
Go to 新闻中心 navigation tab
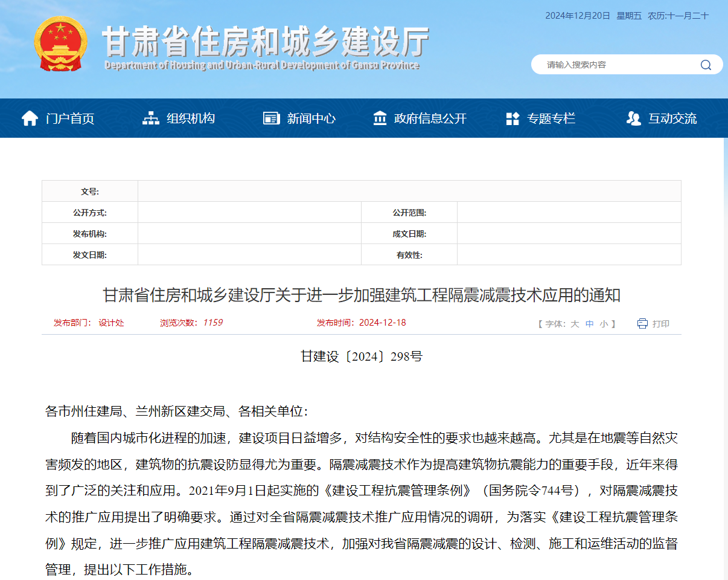tap(311, 118)
